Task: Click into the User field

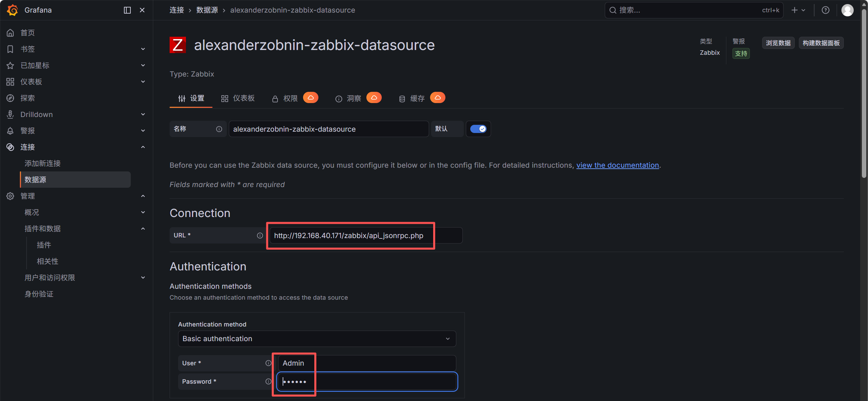Action: (x=367, y=363)
